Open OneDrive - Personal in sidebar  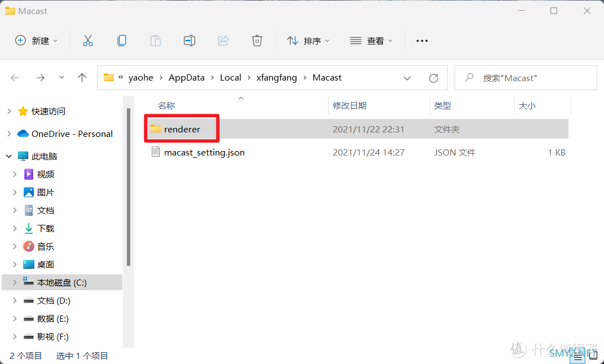pyautogui.click(x=72, y=134)
